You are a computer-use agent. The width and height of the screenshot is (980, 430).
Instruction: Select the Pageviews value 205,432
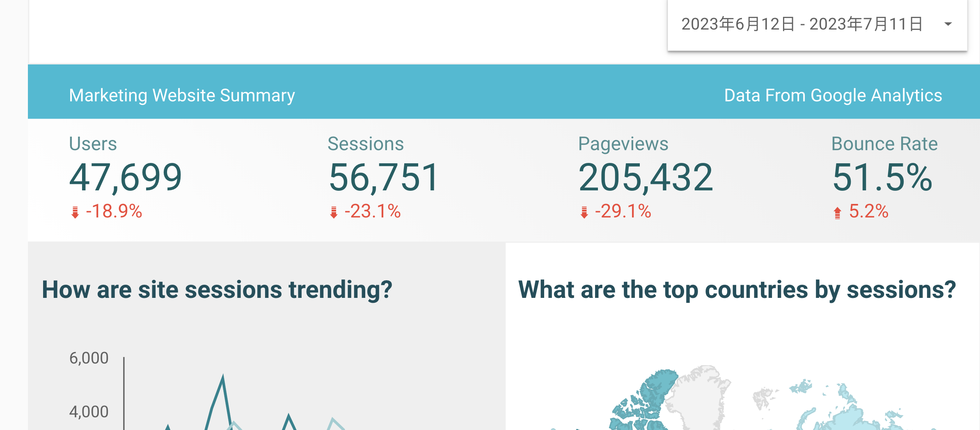click(x=646, y=177)
